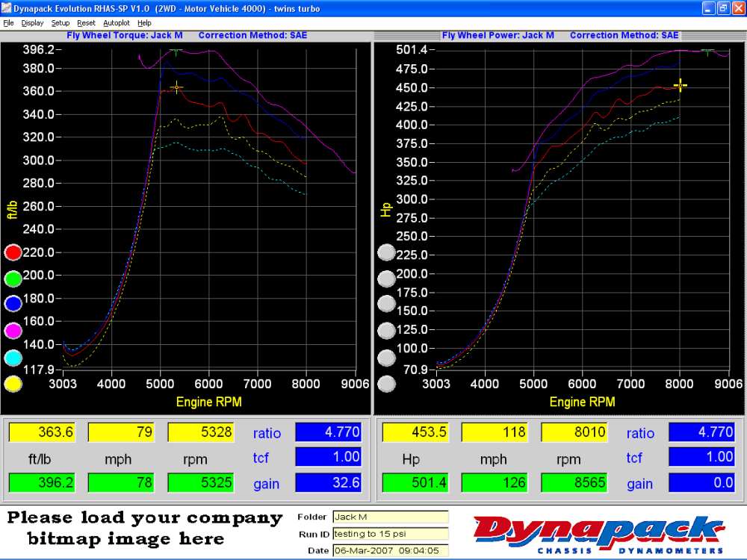Image resolution: width=747 pixels, height=560 pixels.
Task: Open the Display menu
Action: 32,23
